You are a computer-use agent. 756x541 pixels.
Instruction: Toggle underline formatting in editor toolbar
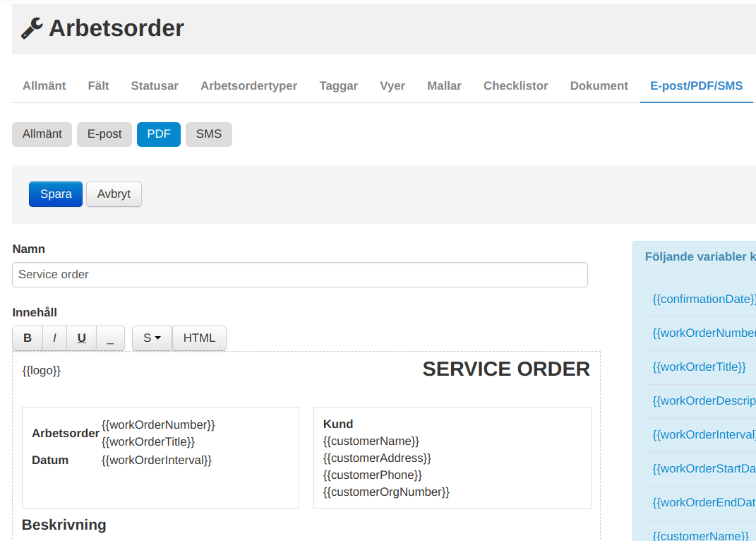tap(82, 338)
